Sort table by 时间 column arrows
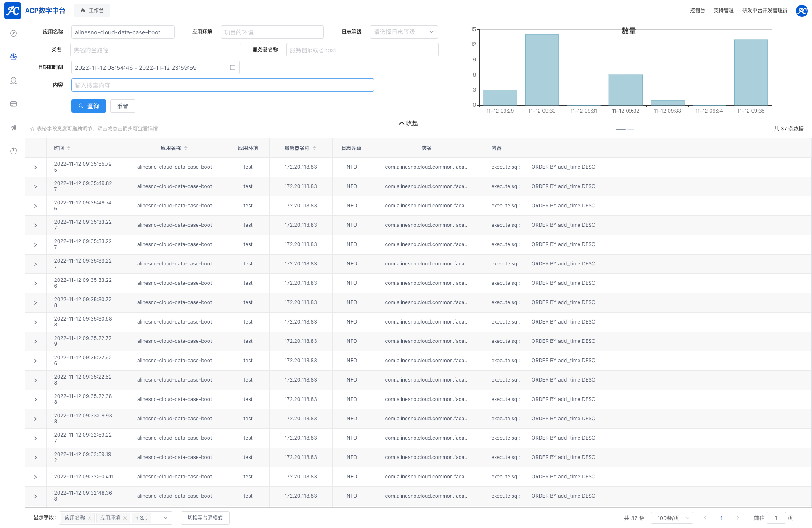Screen dimensions: 812x528 pyautogui.click(x=69, y=148)
